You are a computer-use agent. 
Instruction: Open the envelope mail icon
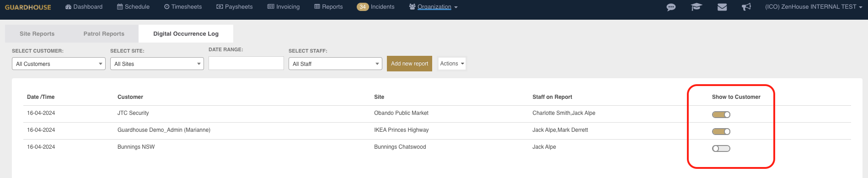pyautogui.click(x=722, y=7)
